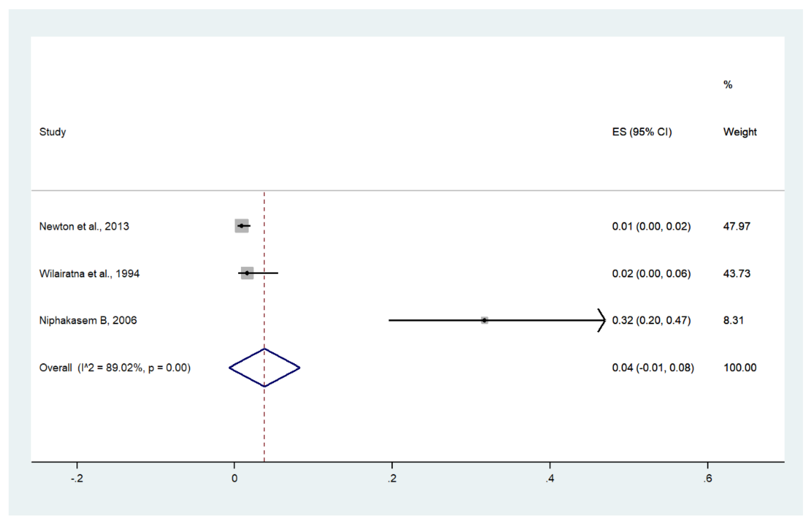Click the Weight column header
Image resolution: width=812 pixels, height=526 pixels.
(x=740, y=132)
